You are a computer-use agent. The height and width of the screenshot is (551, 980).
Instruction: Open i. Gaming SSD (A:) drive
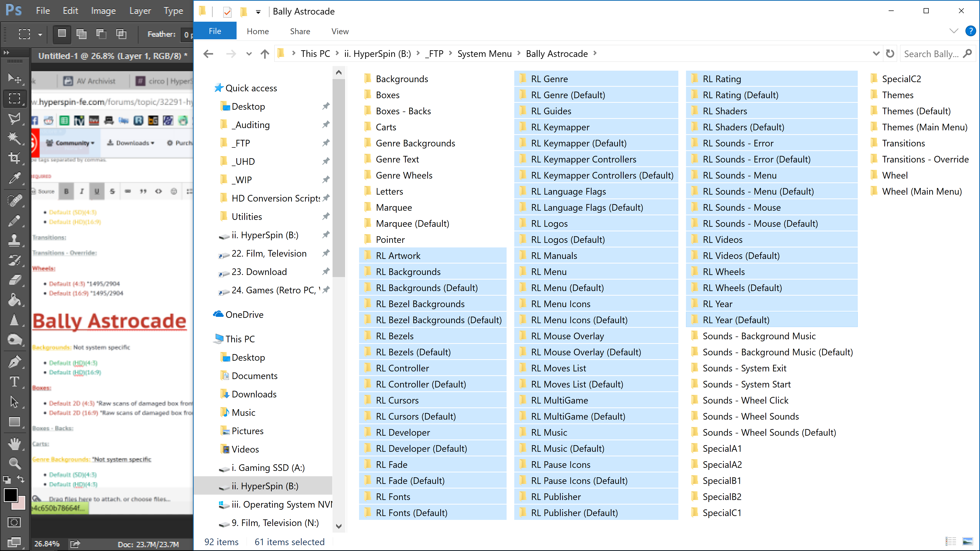pyautogui.click(x=268, y=468)
